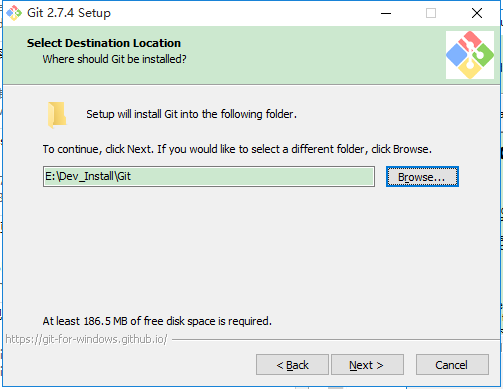This screenshot has height=389, width=503.
Task: Click the disabled maximize window button
Action: 431,13
